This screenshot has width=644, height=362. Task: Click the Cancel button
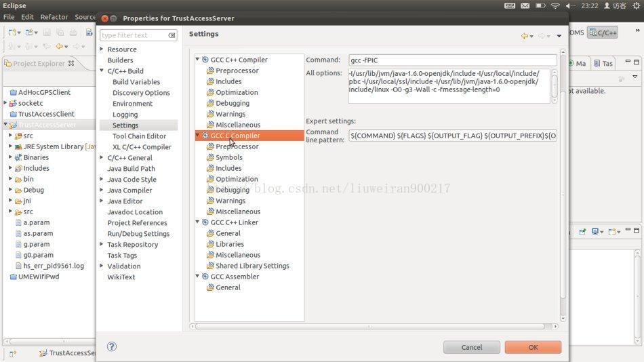pos(472,347)
